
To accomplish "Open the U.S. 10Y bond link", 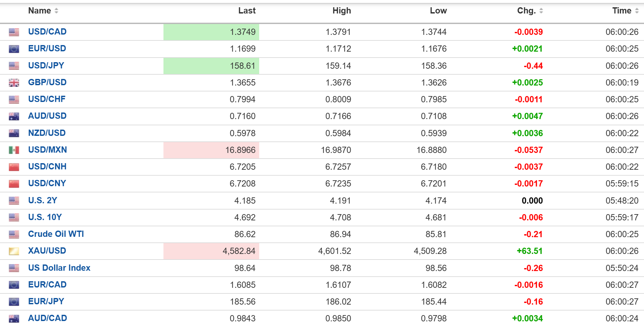I will coord(45,217).
